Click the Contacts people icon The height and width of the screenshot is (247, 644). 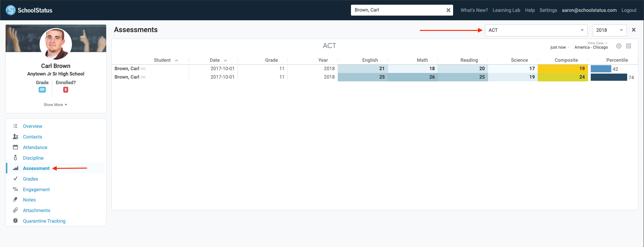[15, 137]
